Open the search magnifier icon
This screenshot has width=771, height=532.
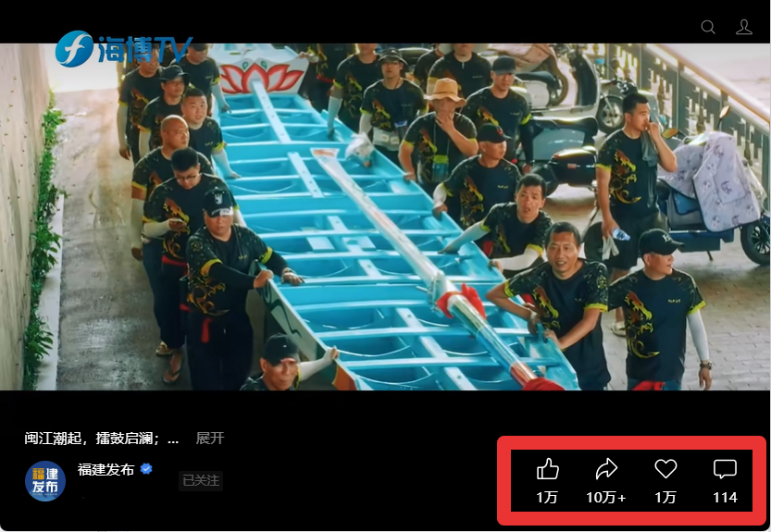pos(708,27)
